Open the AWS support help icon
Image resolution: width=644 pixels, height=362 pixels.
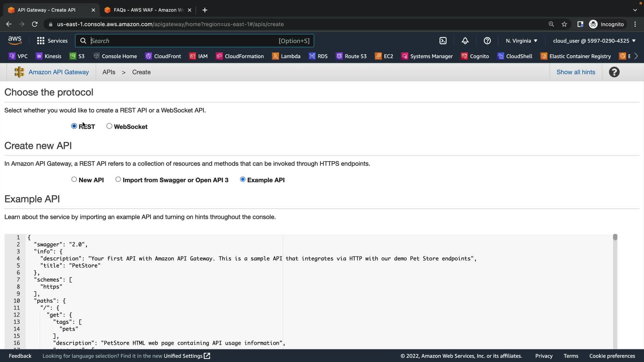coord(487,41)
